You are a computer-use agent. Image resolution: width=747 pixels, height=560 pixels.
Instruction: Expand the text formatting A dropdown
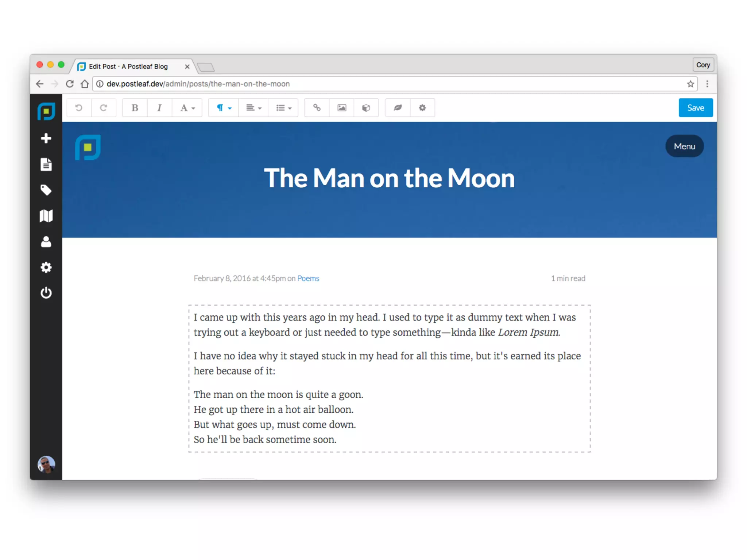click(187, 108)
